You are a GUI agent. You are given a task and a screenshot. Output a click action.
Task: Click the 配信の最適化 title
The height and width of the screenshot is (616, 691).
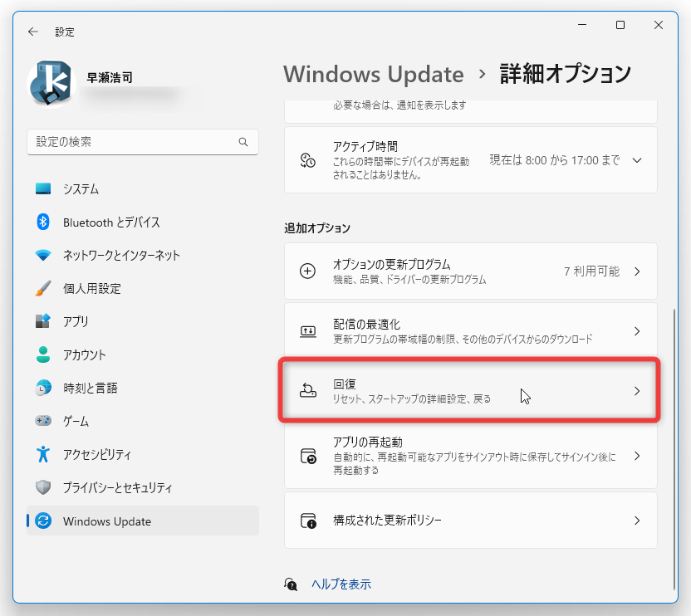(x=366, y=325)
